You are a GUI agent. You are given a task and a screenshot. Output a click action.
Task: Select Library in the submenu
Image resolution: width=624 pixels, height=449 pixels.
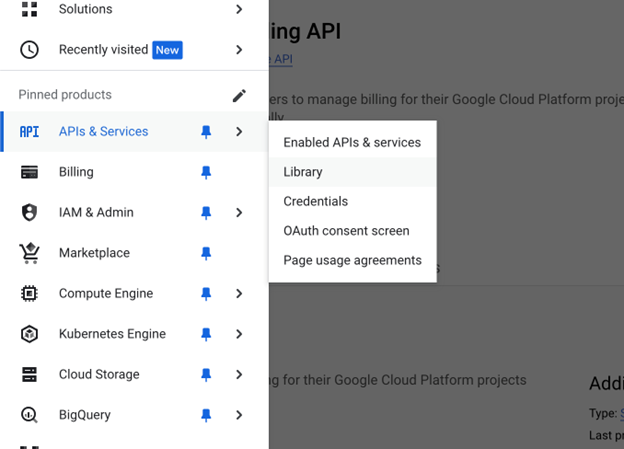pyautogui.click(x=353, y=172)
